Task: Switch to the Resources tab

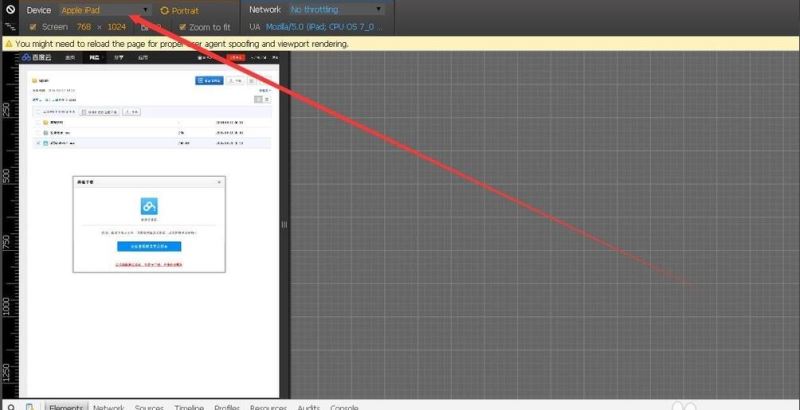Action: pos(268,407)
